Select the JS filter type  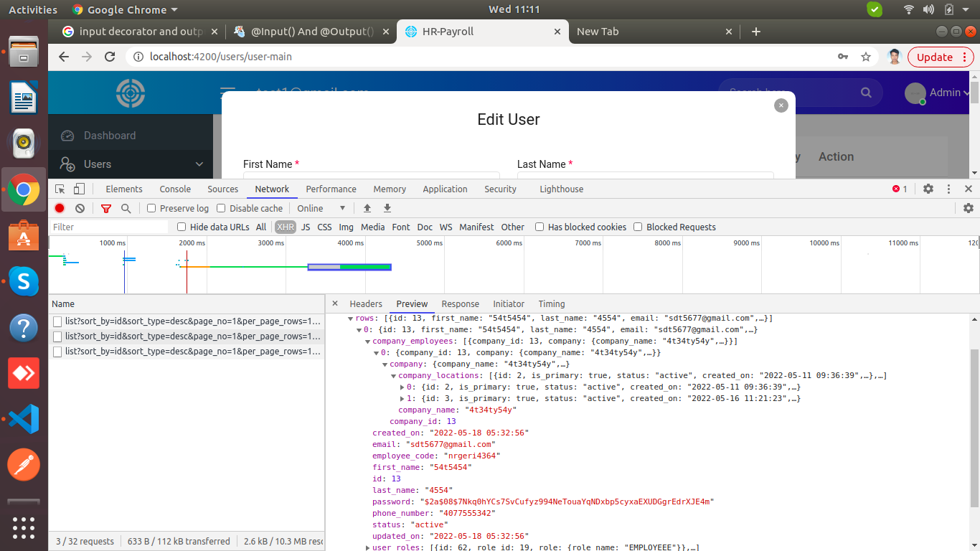[306, 227]
